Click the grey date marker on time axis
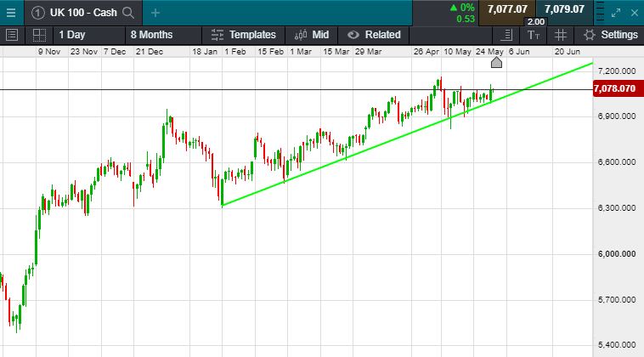644x357 pixels. coord(497,62)
